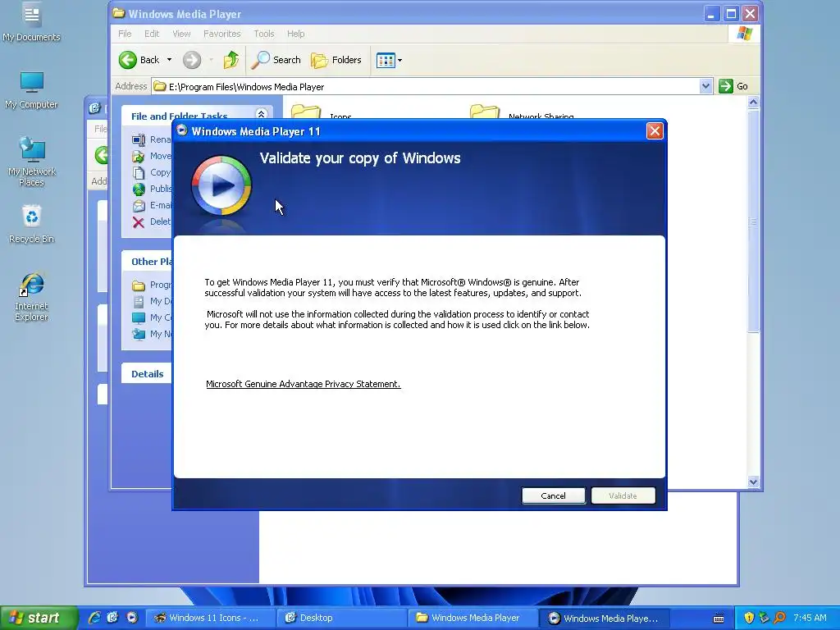The image size is (840, 630).
Task: Open Search in Explorer toolbar
Action: [276, 60]
